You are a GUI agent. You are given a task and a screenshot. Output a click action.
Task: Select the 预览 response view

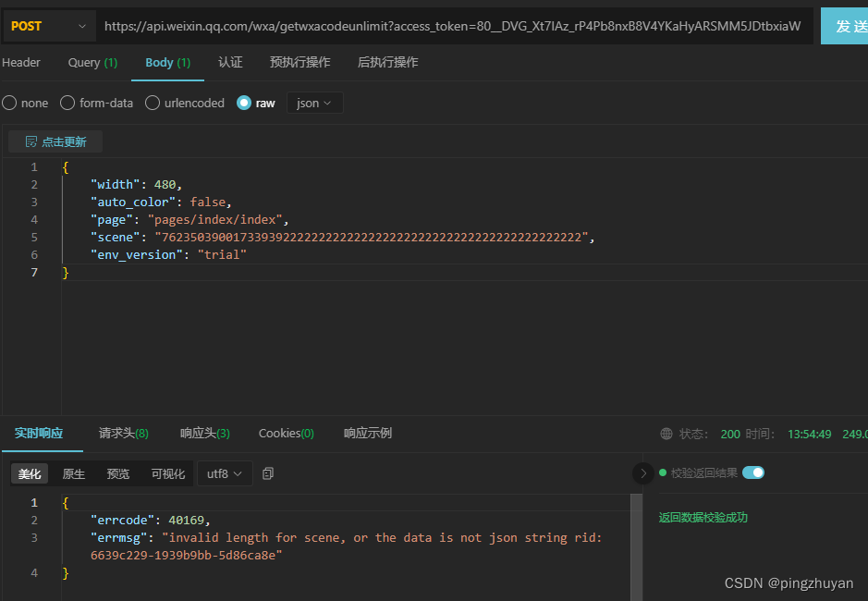[118, 473]
